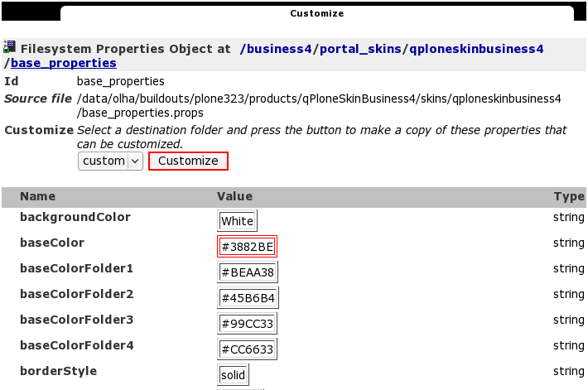The width and height of the screenshot is (588, 390).
Task: Click the Type column header
Action: click(569, 197)
